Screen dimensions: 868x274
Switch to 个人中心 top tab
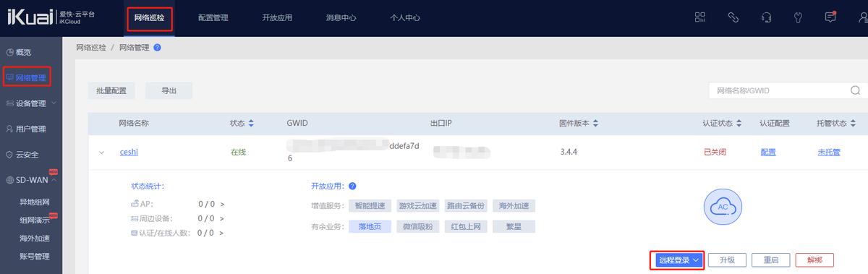tap(405, 17)
